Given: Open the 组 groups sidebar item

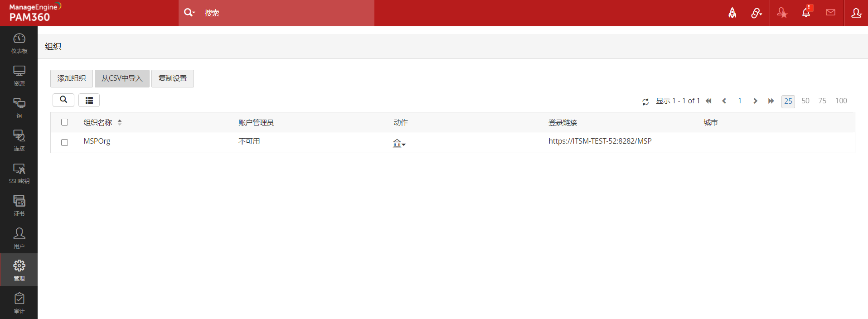Looking at the screenshot, I should click(19, 108).
